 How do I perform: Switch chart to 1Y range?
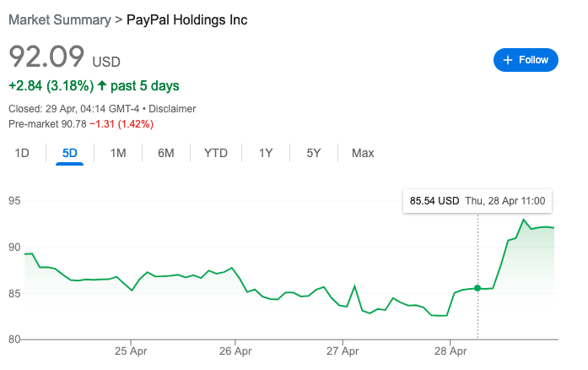click(266, 153)
